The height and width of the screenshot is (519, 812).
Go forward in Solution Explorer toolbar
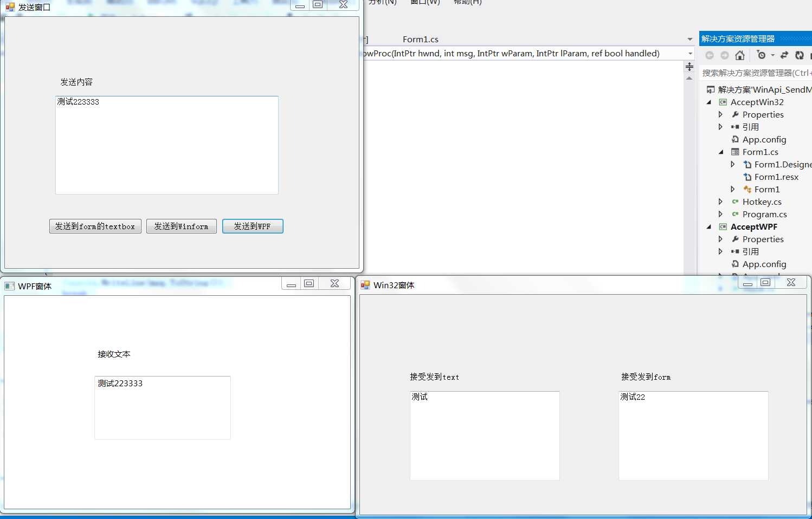pos(725,55)
